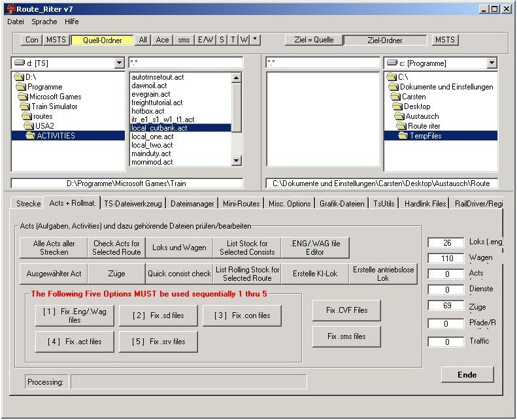Select the ACTIVITIES folder
This screenshot has height=420, width=517.
[68, 136]
